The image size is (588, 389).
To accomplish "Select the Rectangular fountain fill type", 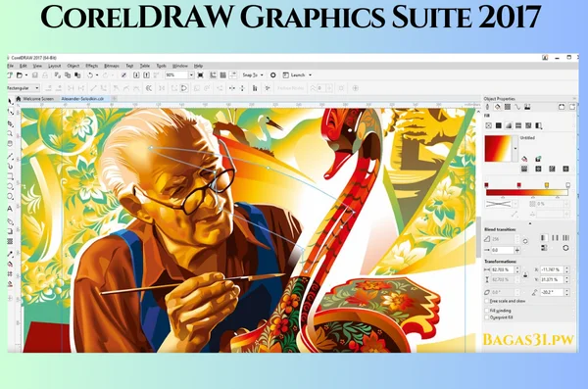I will coord(565,170).
